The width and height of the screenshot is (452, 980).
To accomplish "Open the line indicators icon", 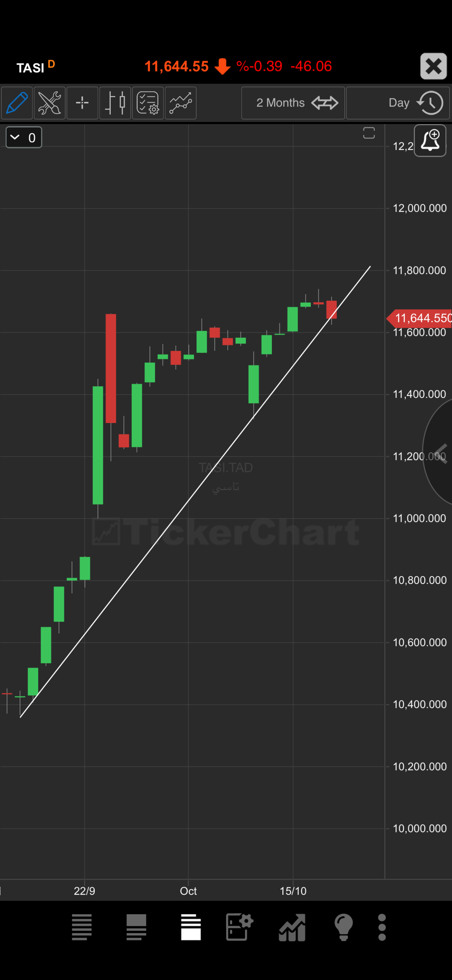I will (180, 103).
